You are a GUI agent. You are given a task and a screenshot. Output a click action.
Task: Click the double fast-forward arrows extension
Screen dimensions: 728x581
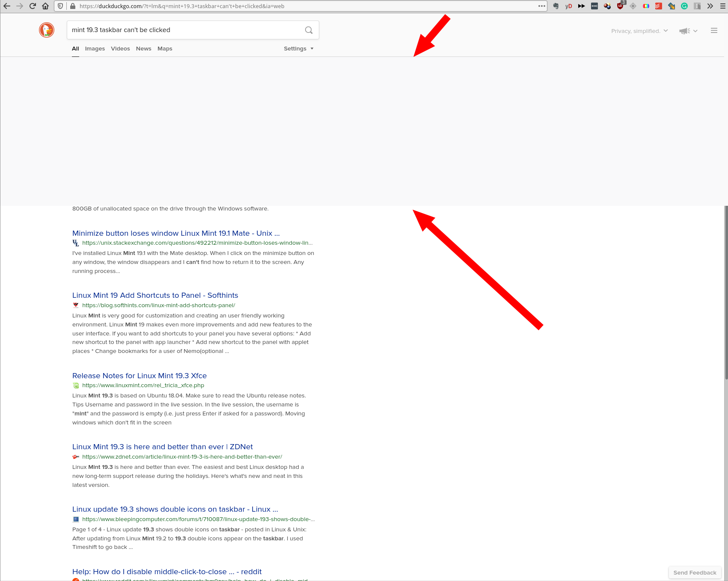coord(581,6)
